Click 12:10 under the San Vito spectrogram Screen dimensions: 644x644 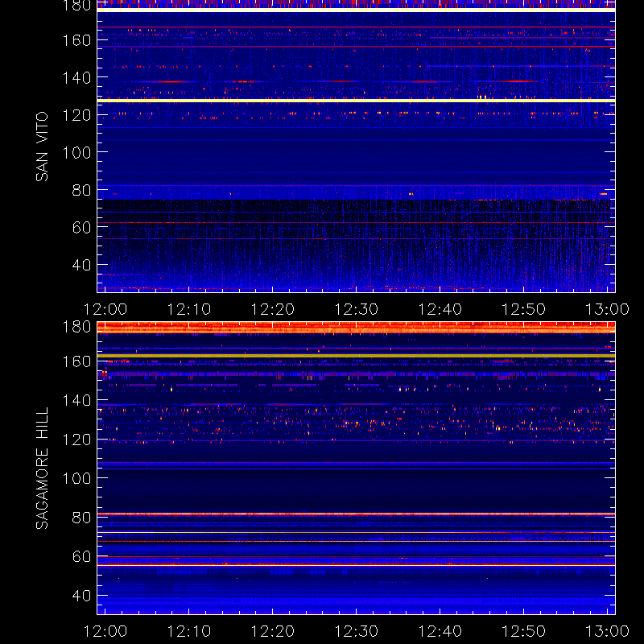(x=189, y=309)
